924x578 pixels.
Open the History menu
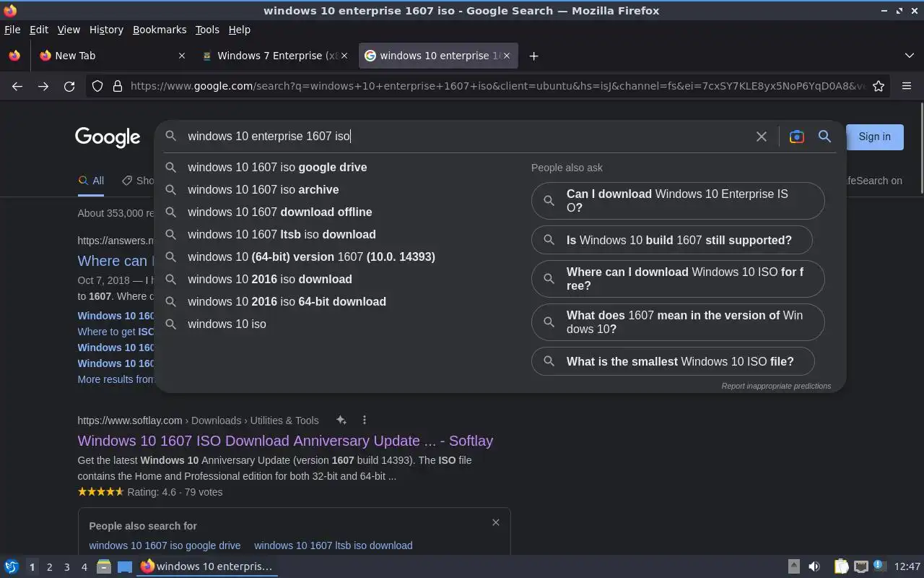[106, 30]
